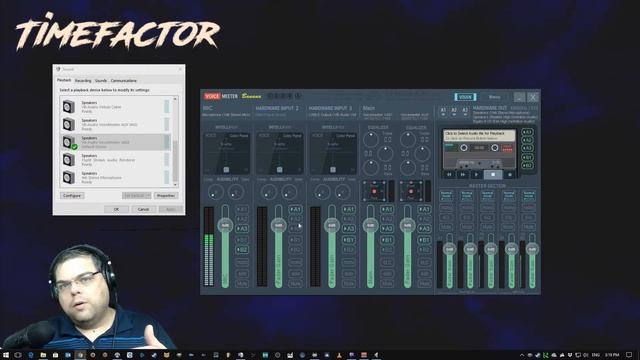Viewport: 640px width, 360px height.
Task: Click the AUX strip 3D panner pad
Action: click(411, 191)
